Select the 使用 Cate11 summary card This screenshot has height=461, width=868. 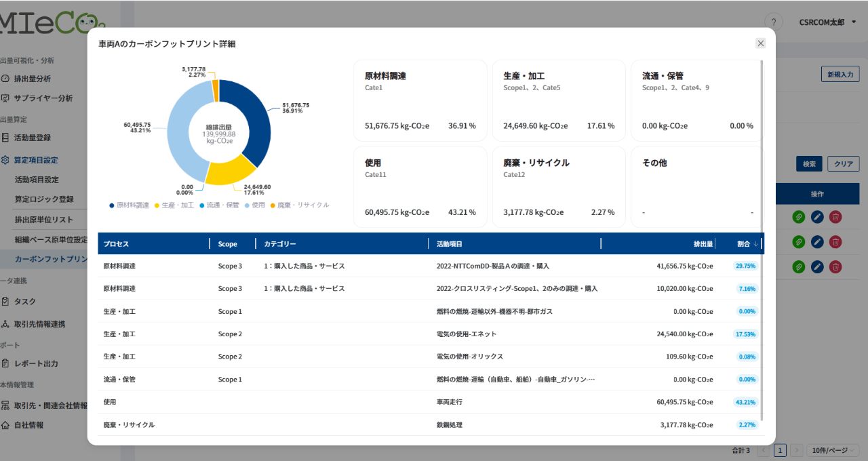(420, 186)
